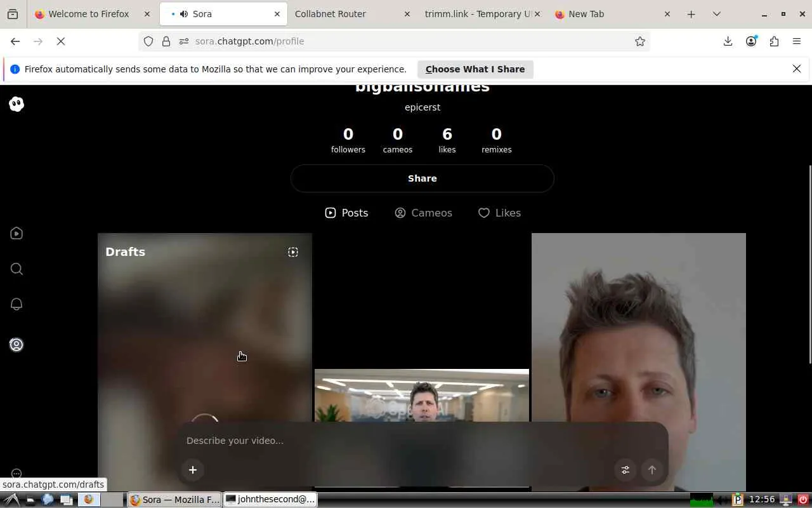Select the Cameos tab on the profile
Image resolution: width=812 pixels, height=508 pixels.
[423, 213]
